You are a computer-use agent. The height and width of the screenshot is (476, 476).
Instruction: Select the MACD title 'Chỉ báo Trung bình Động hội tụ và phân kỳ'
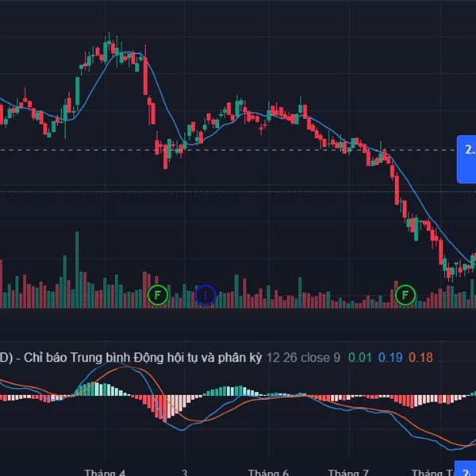(x=143, y=358)
